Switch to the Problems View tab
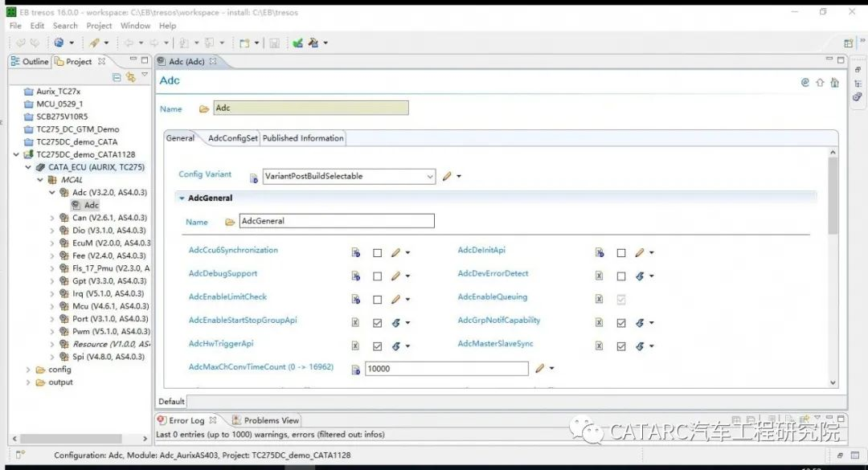This screenshot has height=470, width=868. pyautogui.click(x=266, y=420)
